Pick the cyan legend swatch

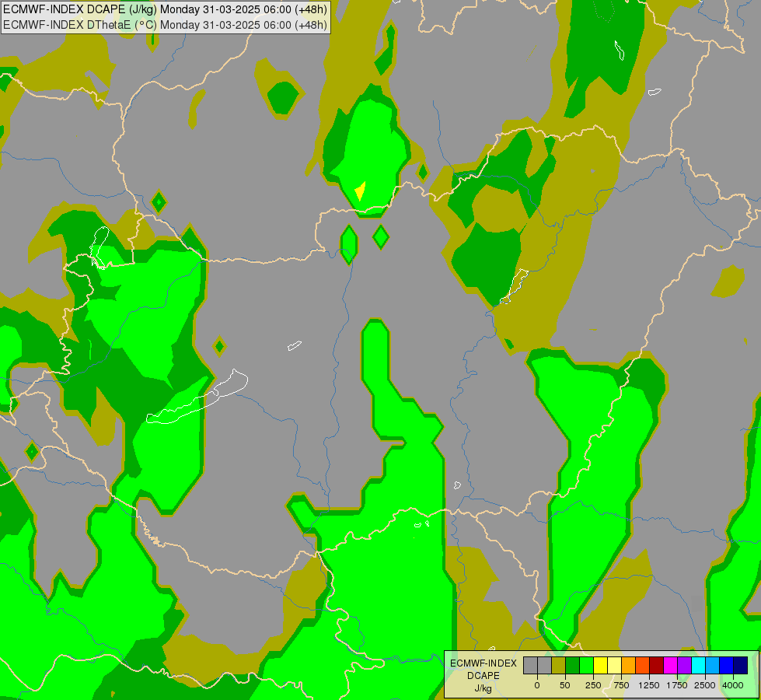tap(698, 665)
